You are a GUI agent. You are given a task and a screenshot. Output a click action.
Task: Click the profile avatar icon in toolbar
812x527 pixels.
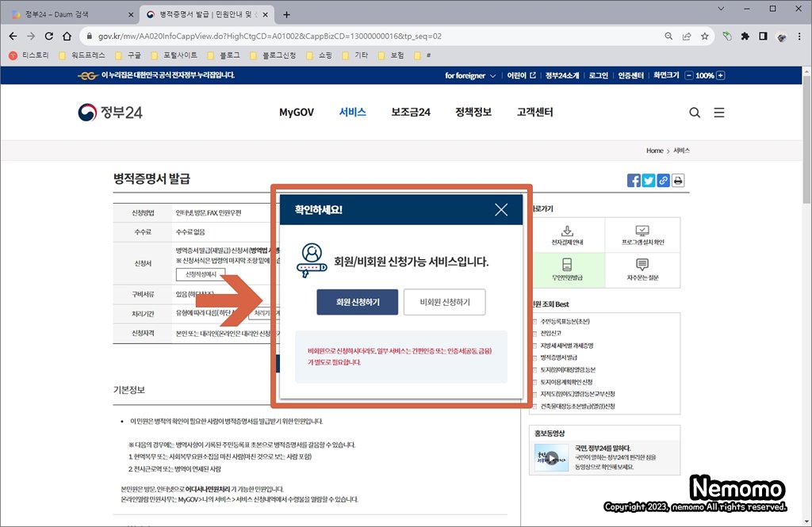pyautogui.click(x=781, y=36)
